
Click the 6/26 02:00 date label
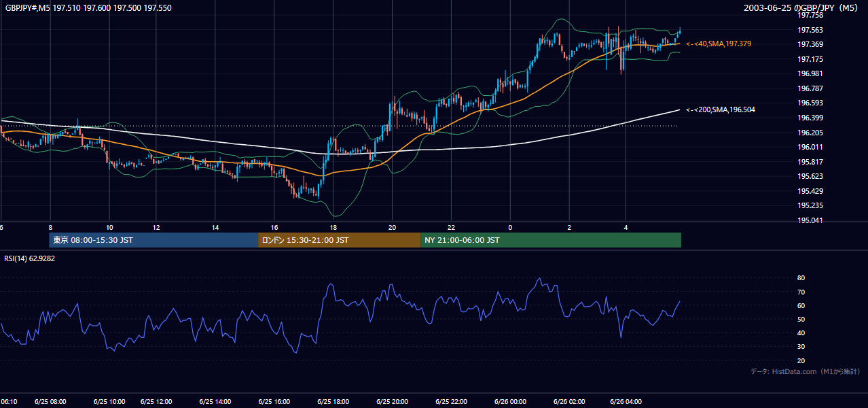tap(568, 402)
